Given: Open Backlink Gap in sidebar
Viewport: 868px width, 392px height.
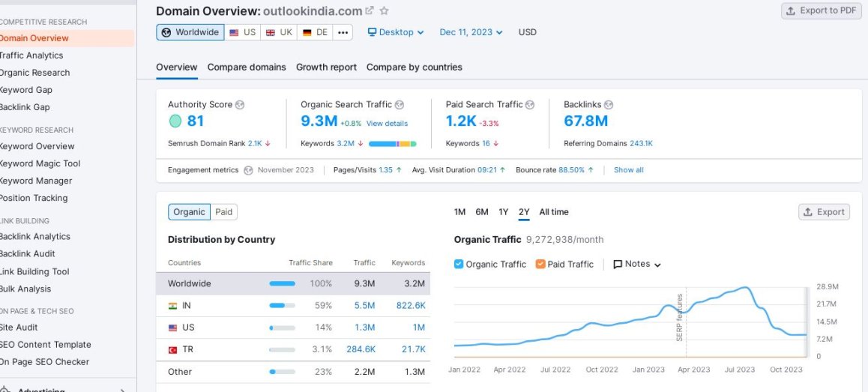Looking at the screenshot, I should [x=25, y=107].
